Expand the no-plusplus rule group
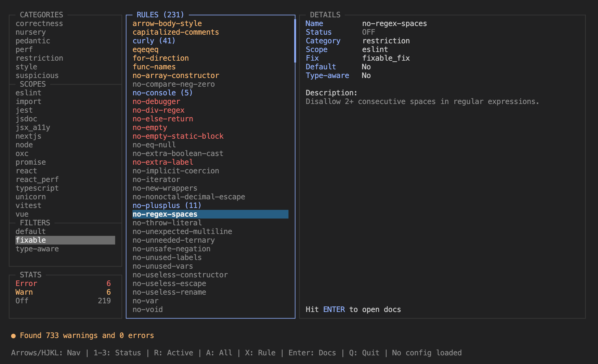The width and height of the screenshot is (598, 364). 167,205
